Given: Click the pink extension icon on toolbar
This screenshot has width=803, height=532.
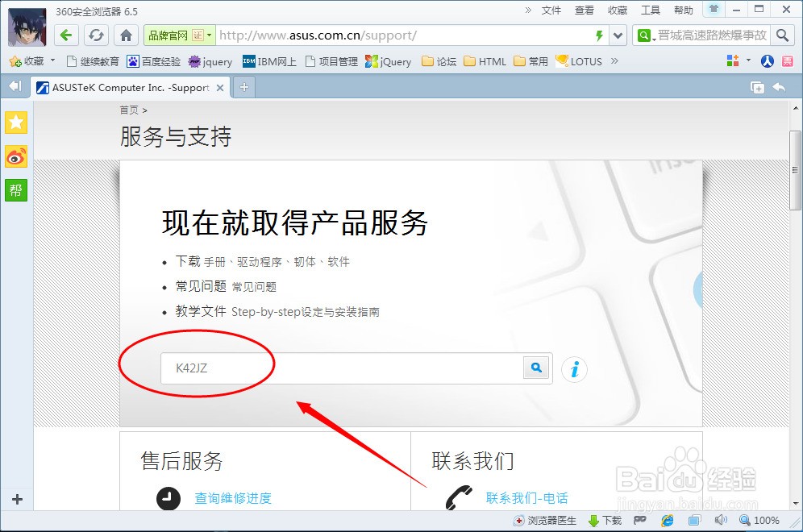Looking at the screenshot, I should point(788,61).
